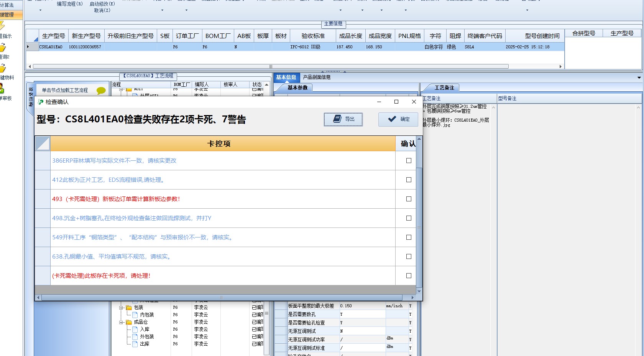Collapse the 包装 tree node
This screenshot has width=644, height=356.
coord(121,308)
